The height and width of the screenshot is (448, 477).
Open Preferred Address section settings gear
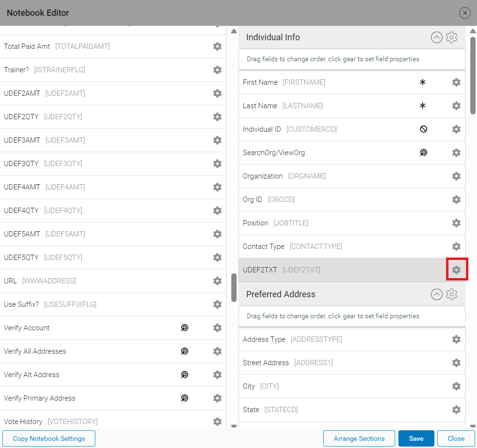[x=452, y=294]
